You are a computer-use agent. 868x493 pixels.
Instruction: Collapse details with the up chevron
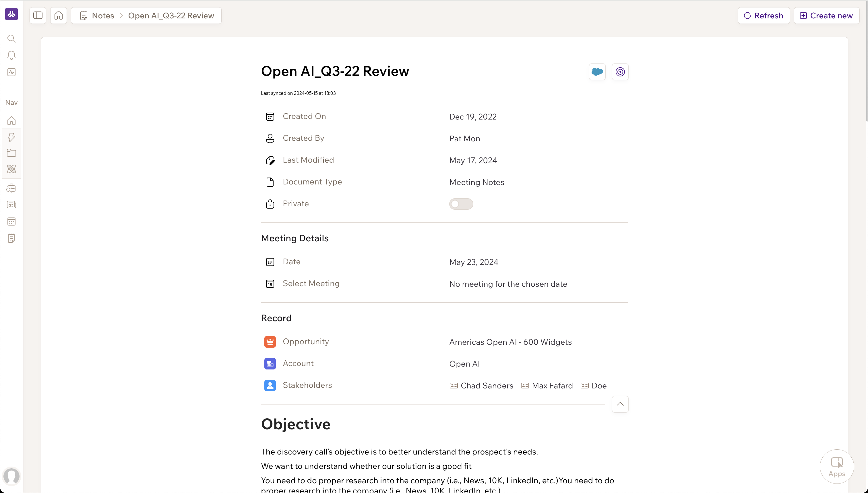coord(620,404)
